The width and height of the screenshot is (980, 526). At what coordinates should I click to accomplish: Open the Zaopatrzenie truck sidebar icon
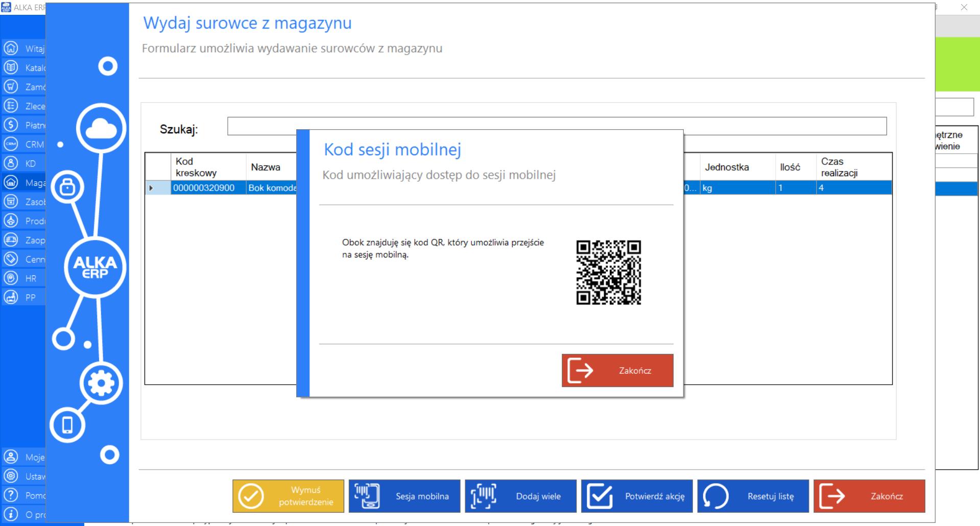11,240
